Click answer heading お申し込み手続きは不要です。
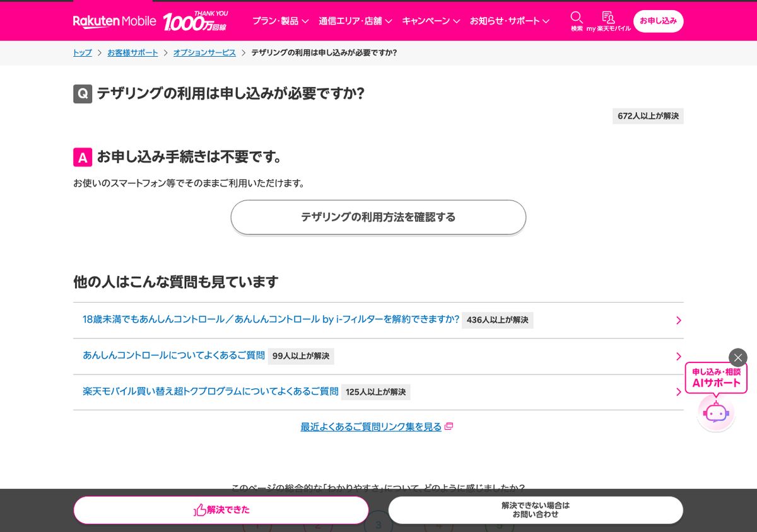 (x=189, y=157)
